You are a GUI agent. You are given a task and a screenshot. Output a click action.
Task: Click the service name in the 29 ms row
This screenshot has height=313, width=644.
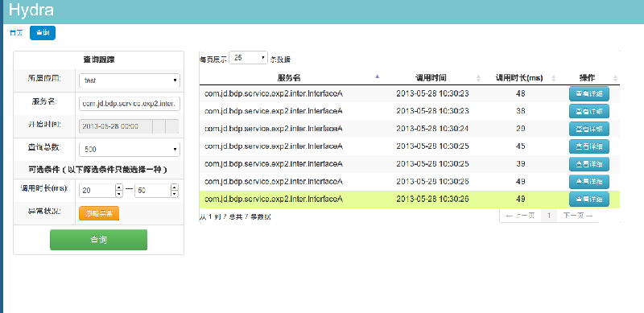coord(274,129)
